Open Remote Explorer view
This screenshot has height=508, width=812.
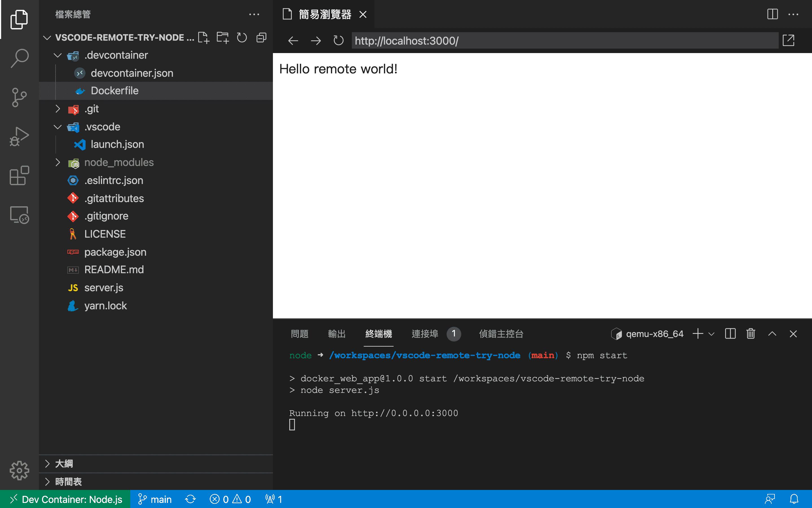click(x=19, y=215)
